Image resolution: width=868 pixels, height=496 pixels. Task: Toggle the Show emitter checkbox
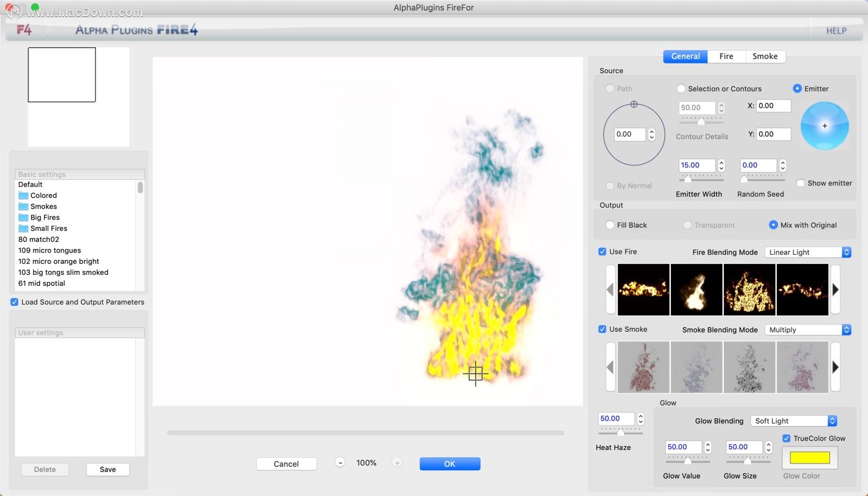click(800, 183)
